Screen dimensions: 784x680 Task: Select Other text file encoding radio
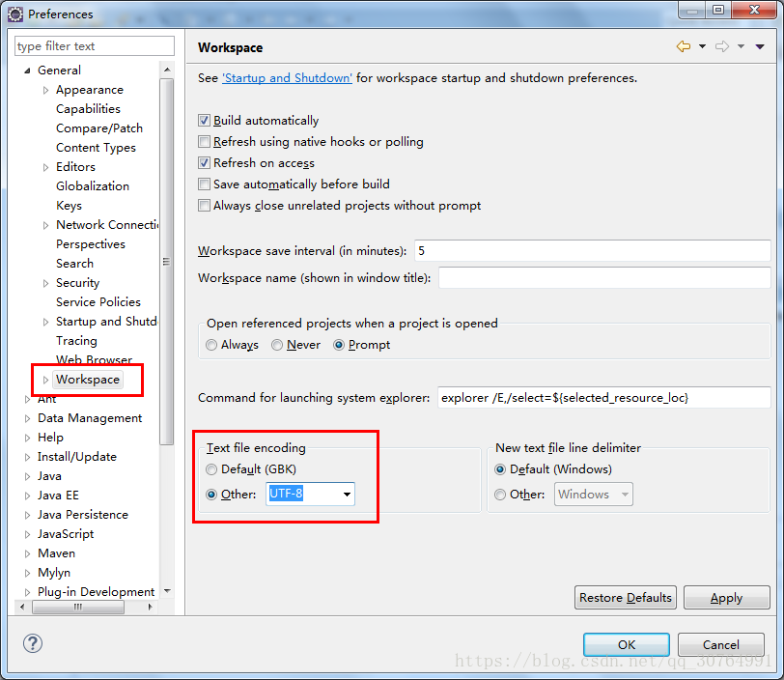point(211,495)
